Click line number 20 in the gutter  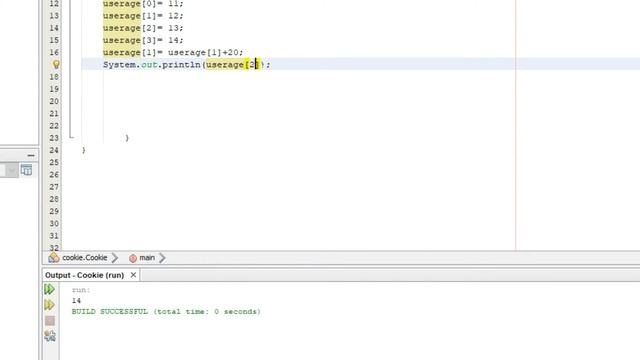point(54,101)
